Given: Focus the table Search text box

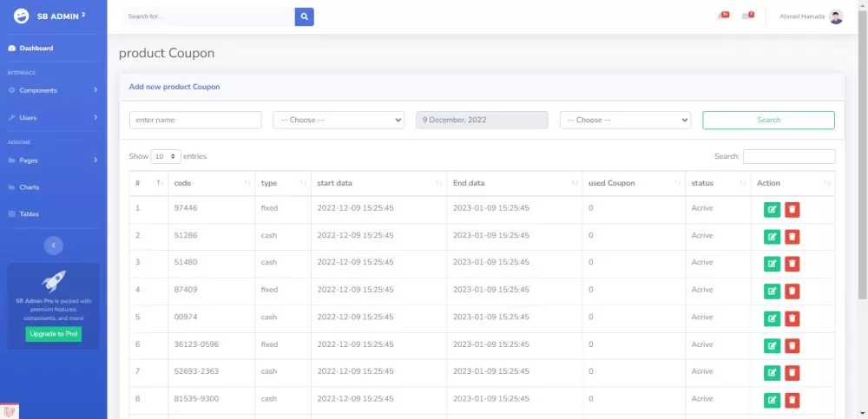Looking at the screenshot, I should pos(789,157).
